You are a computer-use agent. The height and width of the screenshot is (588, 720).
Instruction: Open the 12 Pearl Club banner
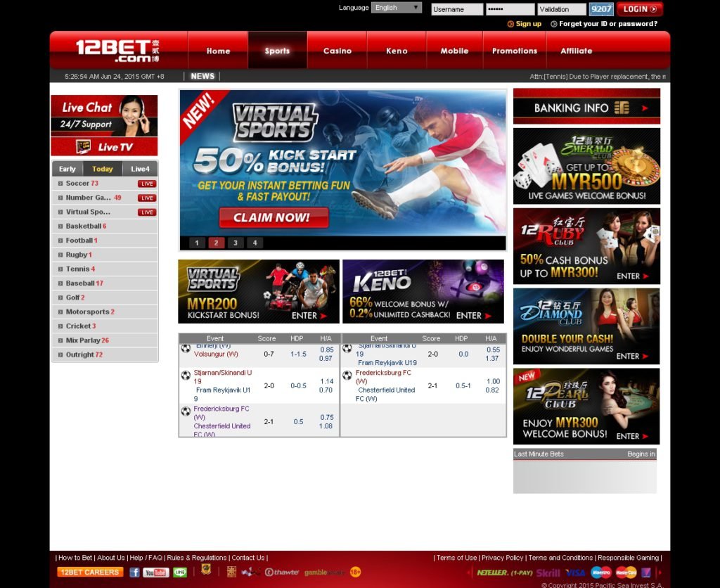point(586,406)
